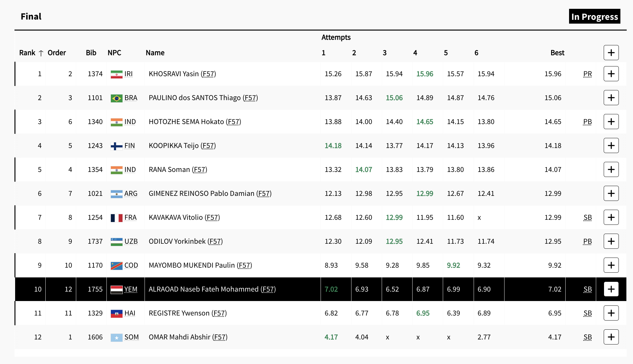
Task: Click the Haiti flag icon
Action: (x=117, y=314)
